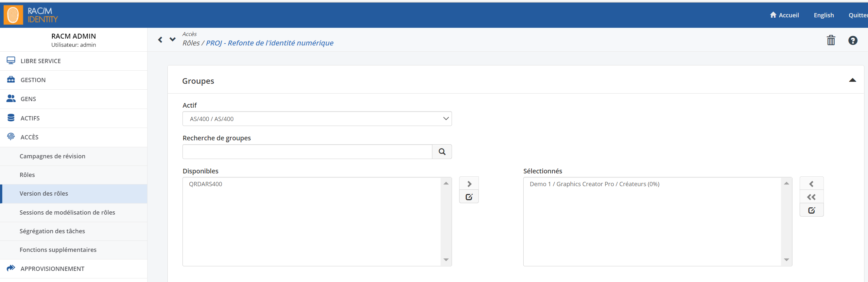Click the Actifs database icon
Screen dimensions: 868x282
[x=11, y=117]
